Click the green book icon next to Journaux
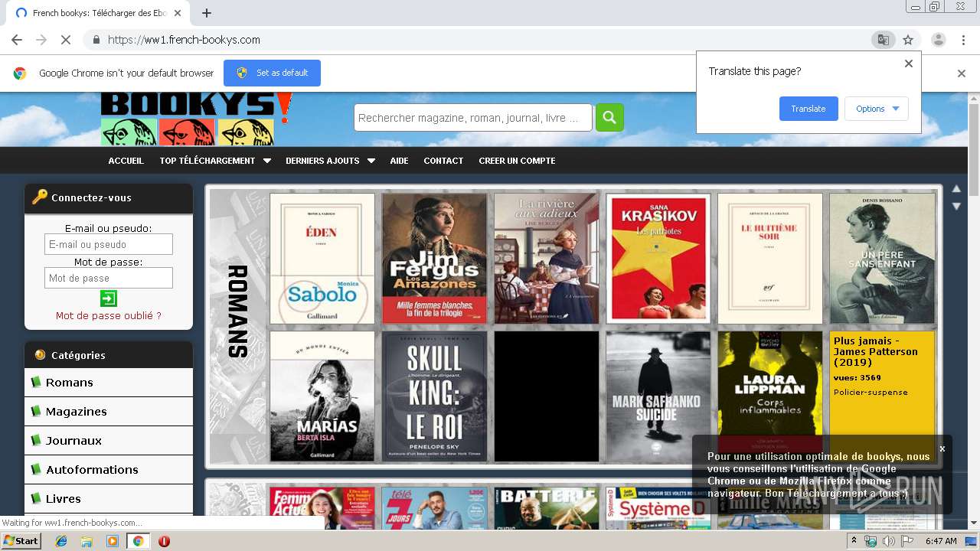980x551 pixels. tap(35, 440)
